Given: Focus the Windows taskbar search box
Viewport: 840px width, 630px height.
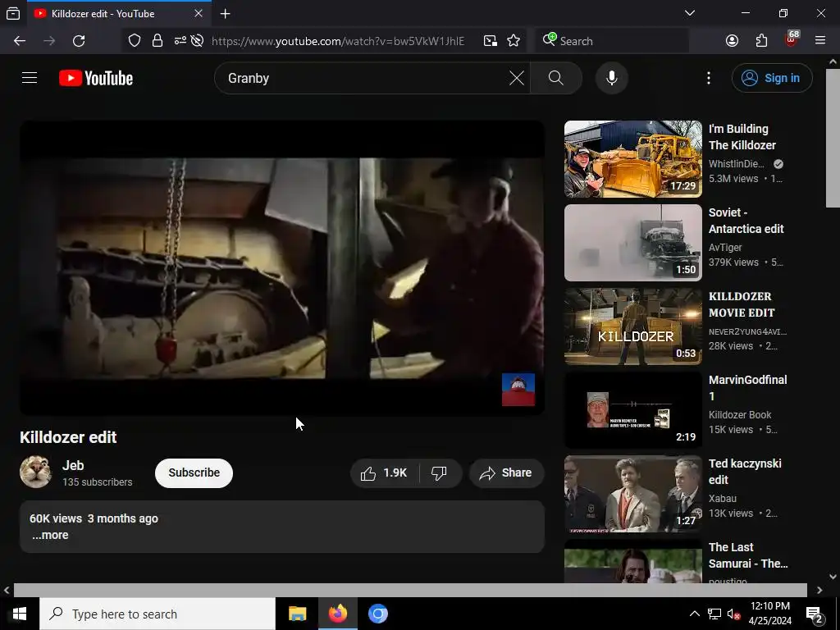Looking at the screenshot, I should coord(157,614).
